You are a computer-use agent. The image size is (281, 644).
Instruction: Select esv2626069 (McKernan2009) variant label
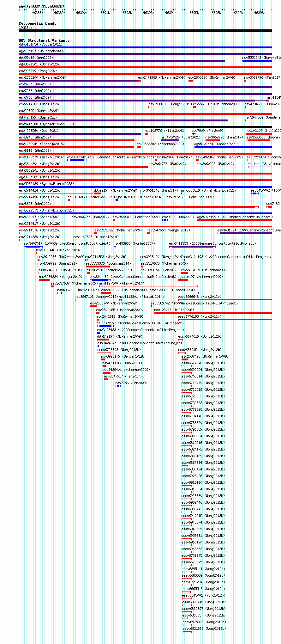pyautogui.click(x=91, y=197)
